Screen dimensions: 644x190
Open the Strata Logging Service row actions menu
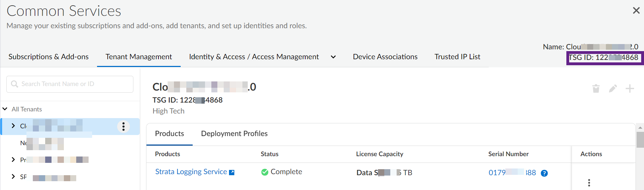click(589, 183)
